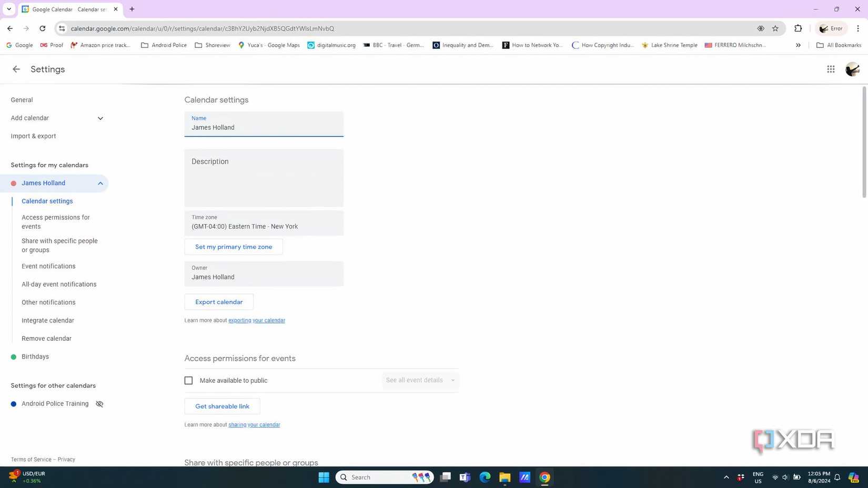Launch Microsoft Teams from the taskbar
The height and width of the screenshot is (488, 868).
[x=465, y=477]
